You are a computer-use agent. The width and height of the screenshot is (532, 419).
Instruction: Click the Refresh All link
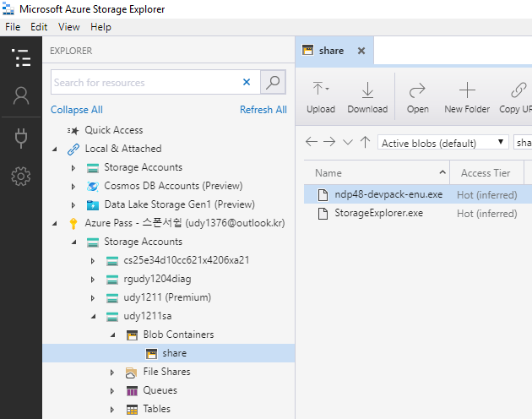(263, 110)
